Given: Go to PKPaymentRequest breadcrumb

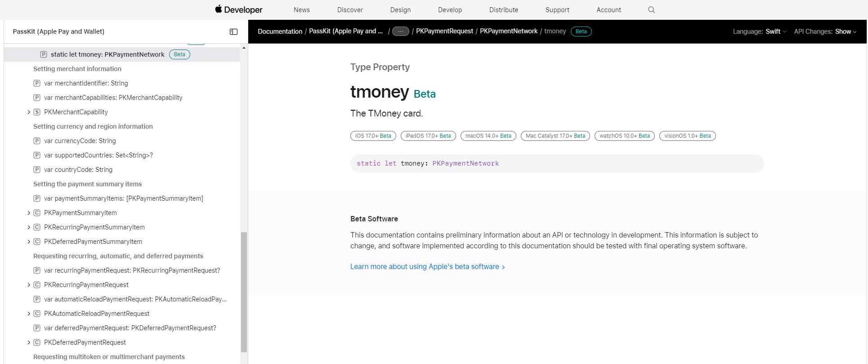Looking at the screenshot, I should pyautogui.click(x=444, y=31).
